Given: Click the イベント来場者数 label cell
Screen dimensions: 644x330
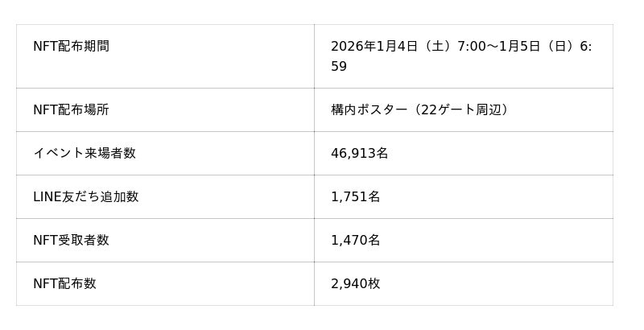Looking at the screenshot, I should click(x=85, y=154).
